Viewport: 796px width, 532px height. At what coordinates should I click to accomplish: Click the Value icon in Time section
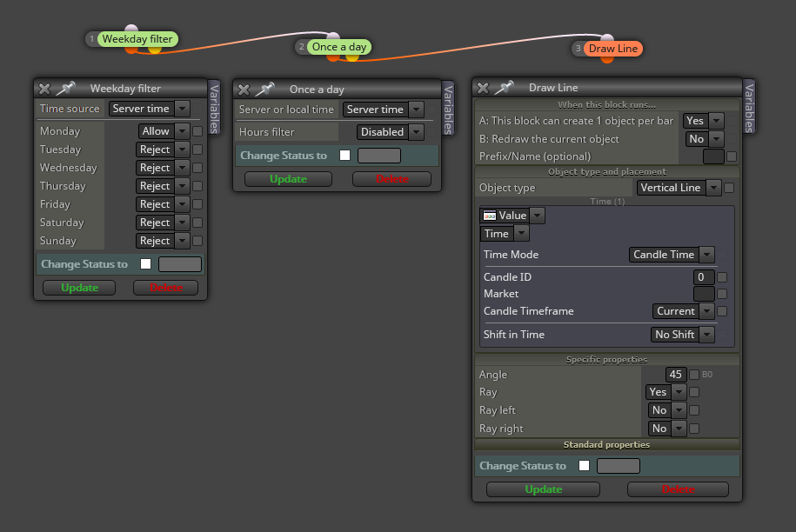[x=490, y=216]
